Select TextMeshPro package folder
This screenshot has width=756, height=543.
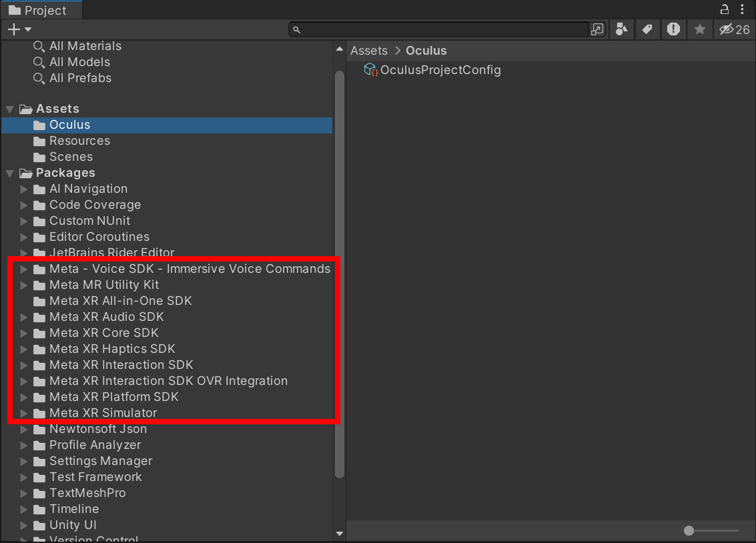click(87, 493)
